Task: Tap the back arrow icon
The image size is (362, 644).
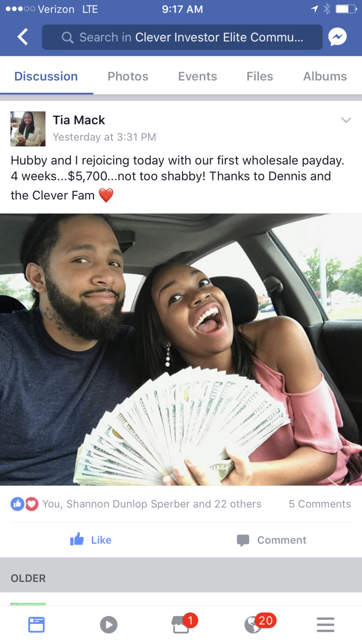Action: point(23,37)
